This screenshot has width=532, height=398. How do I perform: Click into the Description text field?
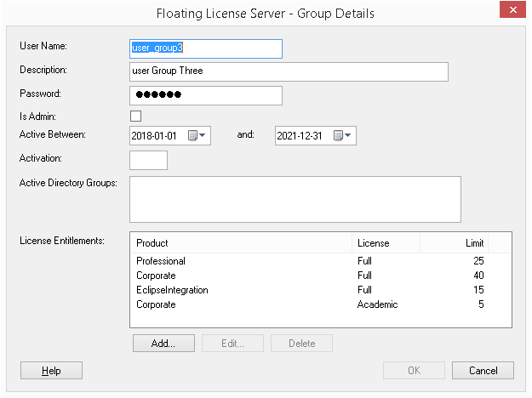click(x=289, y=71)
